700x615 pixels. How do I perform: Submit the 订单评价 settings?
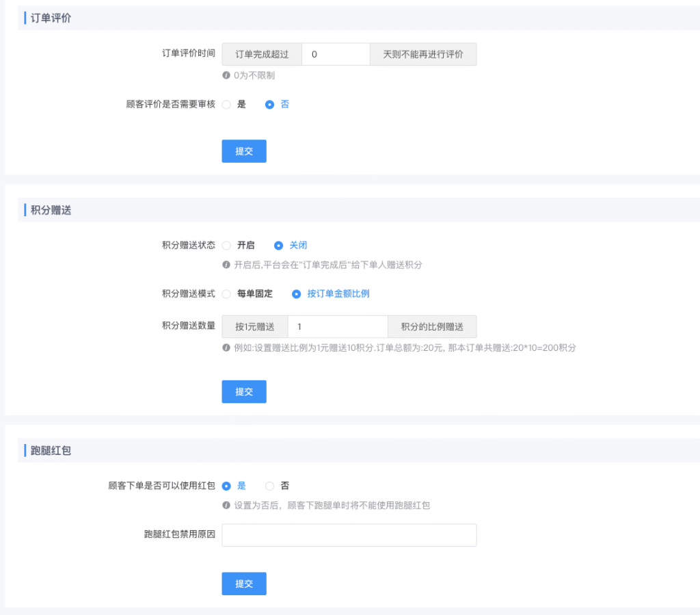point(243,151)
